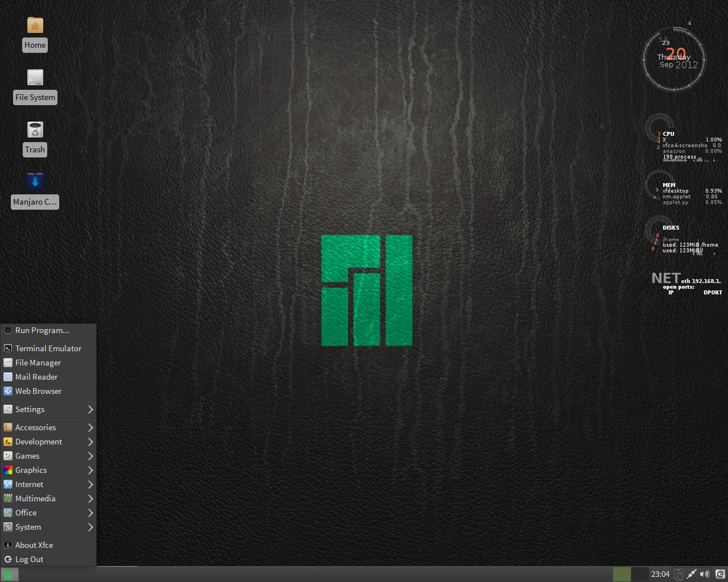Click the battery indicator in the system tray
Image resolution: width=728 pixels, height=582 pixels.
679,574
